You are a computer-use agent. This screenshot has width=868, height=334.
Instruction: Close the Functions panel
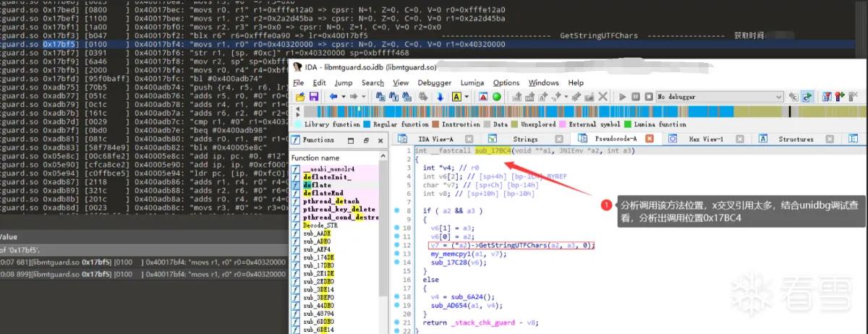point(380,140)
